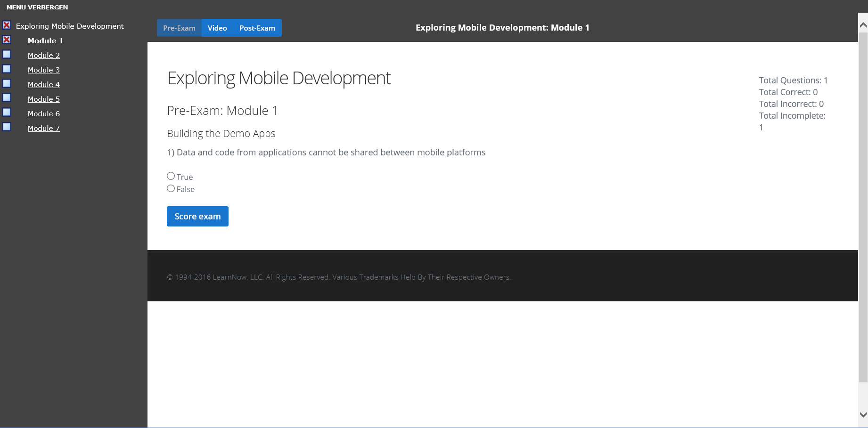Click the status box icon beside Module 7
This screenshot has height=428, width=868.
coord(7,127)
